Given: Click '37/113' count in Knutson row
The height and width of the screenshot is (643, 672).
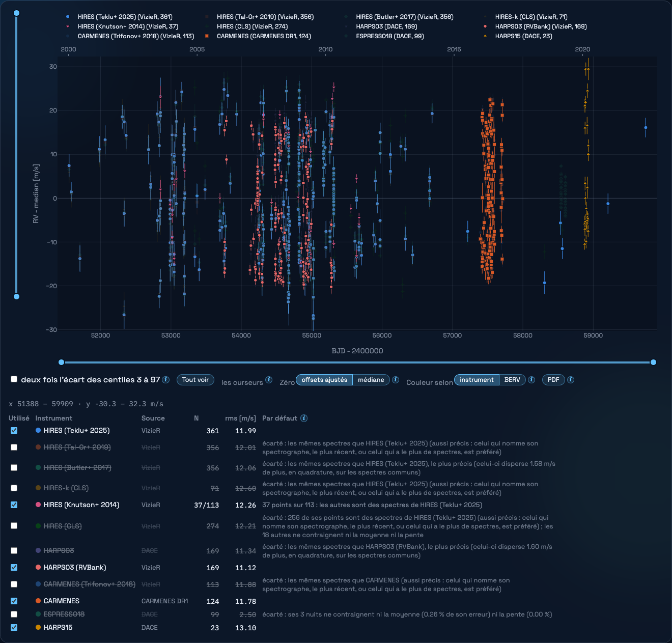Looking at the screenshot, I should (207, 505).
